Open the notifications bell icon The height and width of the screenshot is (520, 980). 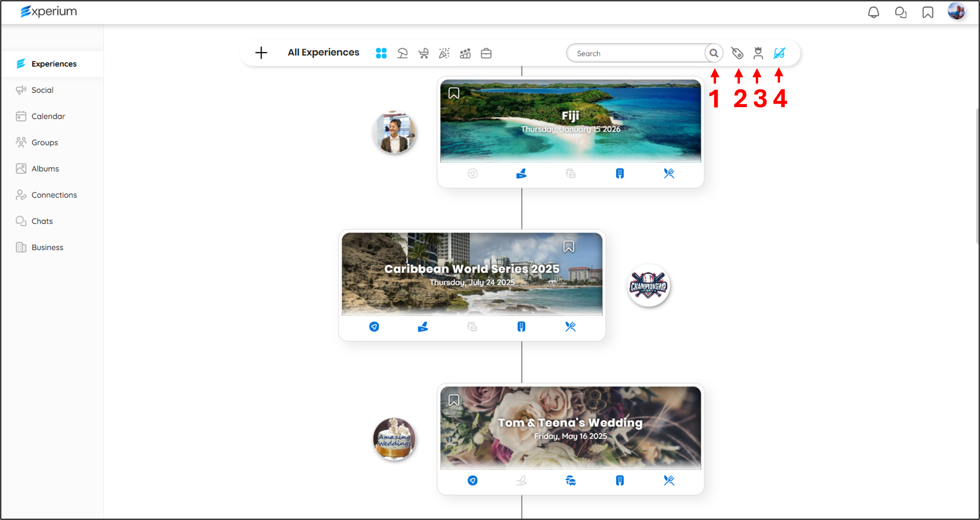(x=873, y=13)
